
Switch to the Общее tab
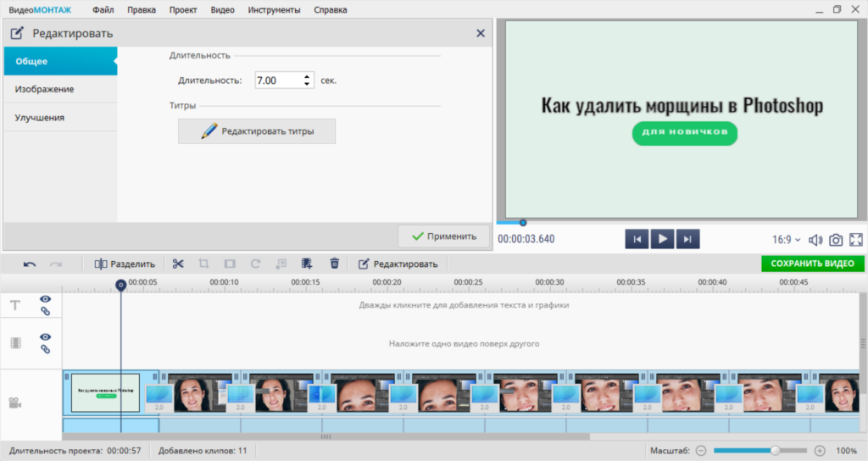[x=60, y=61]
